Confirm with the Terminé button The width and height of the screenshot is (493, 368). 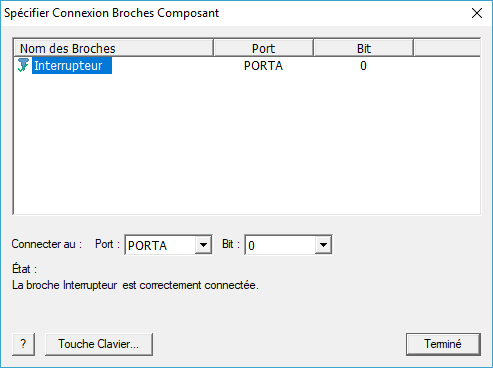click(443, 344)
